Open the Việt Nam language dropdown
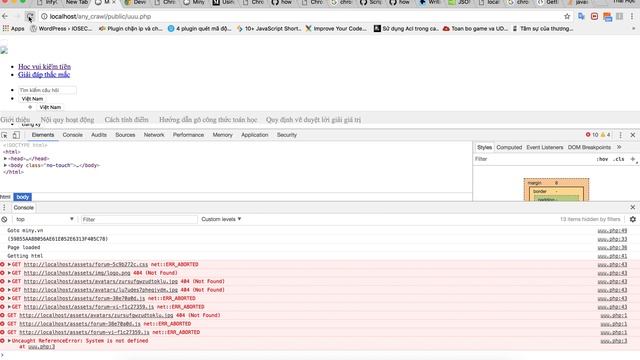Viewport: 640px width, 360px height. 32,99
